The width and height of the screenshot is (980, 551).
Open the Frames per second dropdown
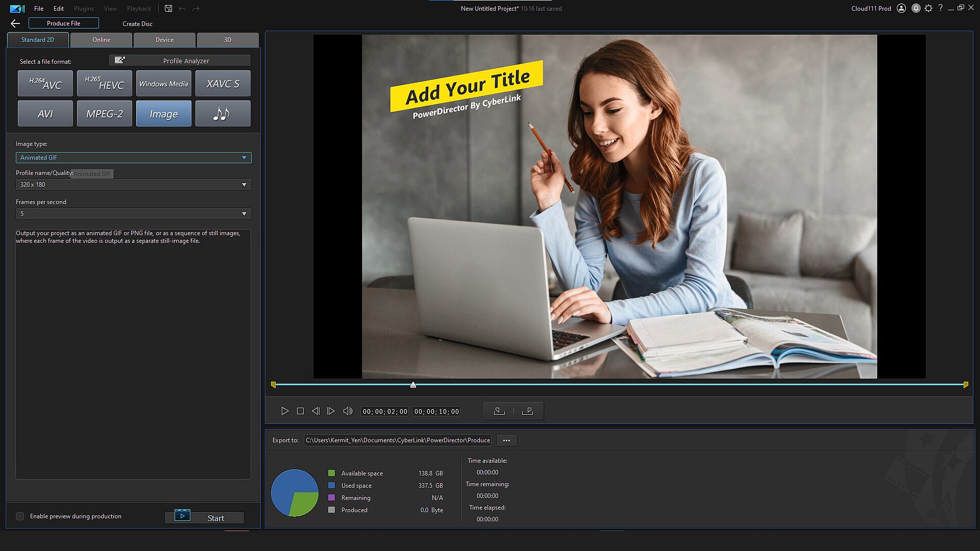(133, 214)
